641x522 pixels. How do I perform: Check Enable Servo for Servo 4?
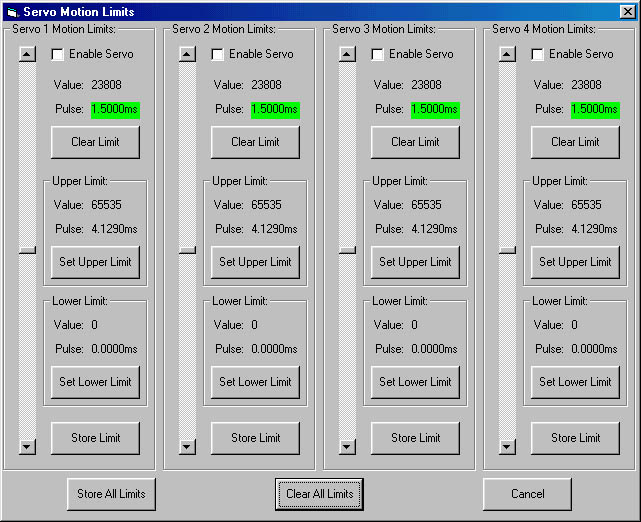[538, 54]
